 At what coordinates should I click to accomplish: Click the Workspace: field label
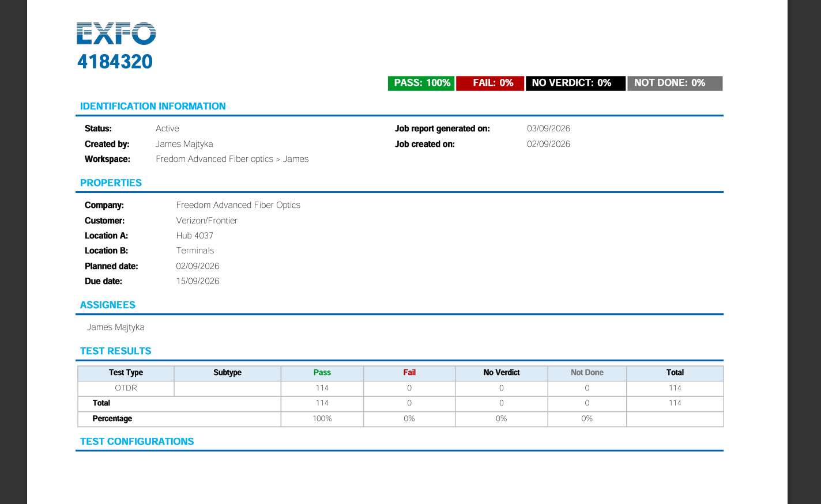tap(107, 159)
